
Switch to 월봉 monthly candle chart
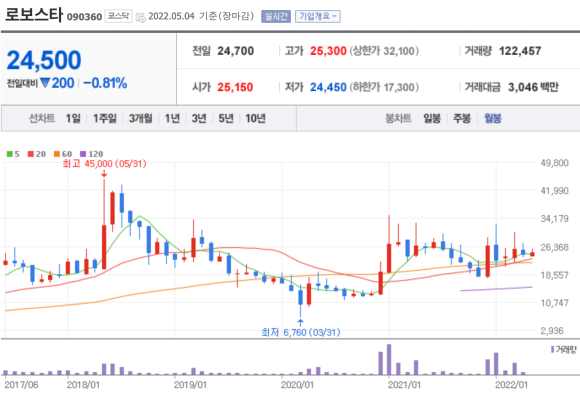[x=493, y=118]
